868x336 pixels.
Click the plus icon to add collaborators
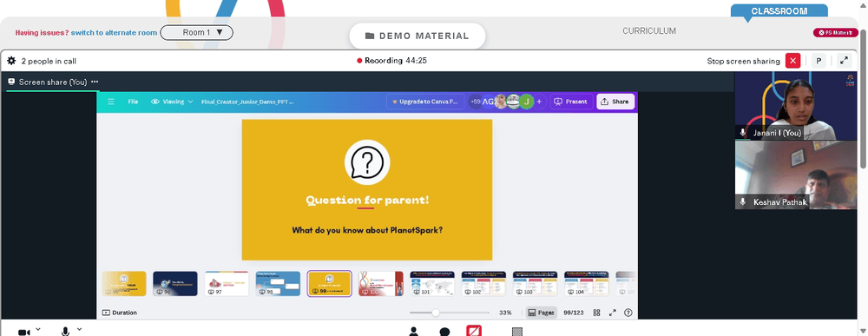[539, 102]
